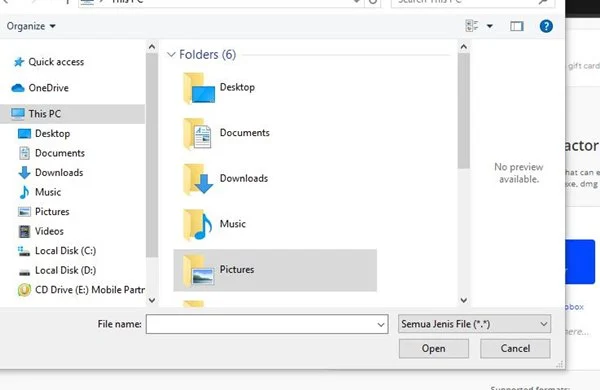
Task: Select the large Pictures folder icon
Action: 198,270
